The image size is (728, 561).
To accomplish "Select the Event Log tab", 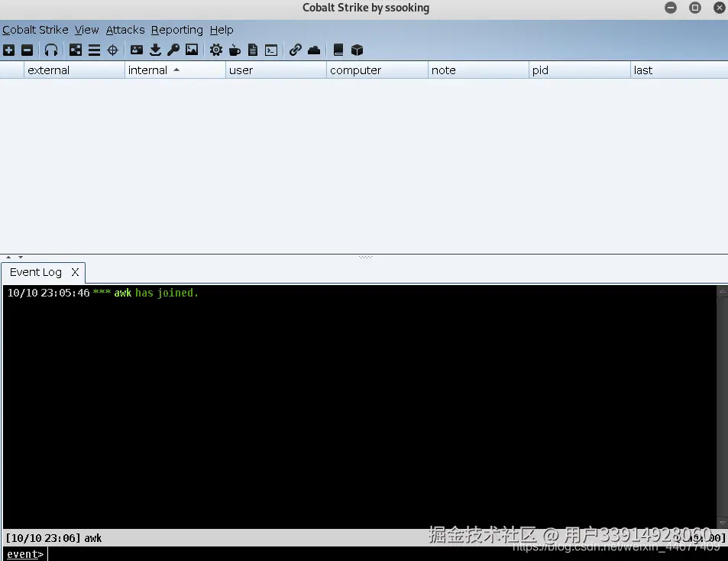I will [x=36, y=272].
